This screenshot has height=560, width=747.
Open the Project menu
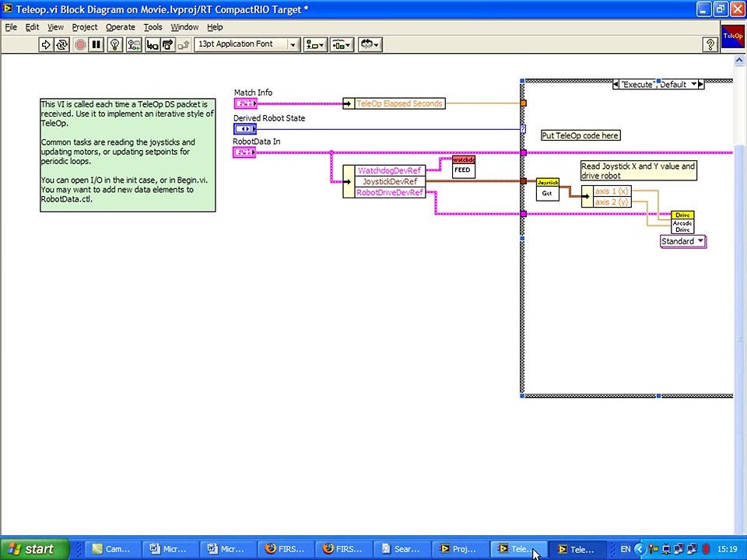pos(84,27)
